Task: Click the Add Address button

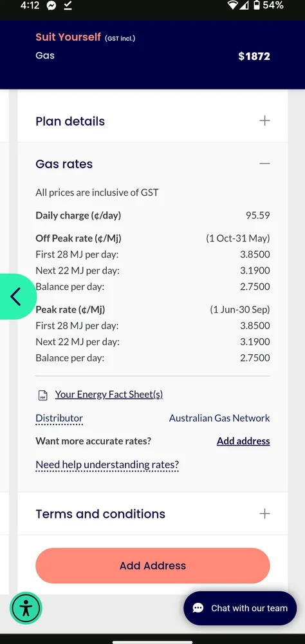Action: (x=152, y=565)
